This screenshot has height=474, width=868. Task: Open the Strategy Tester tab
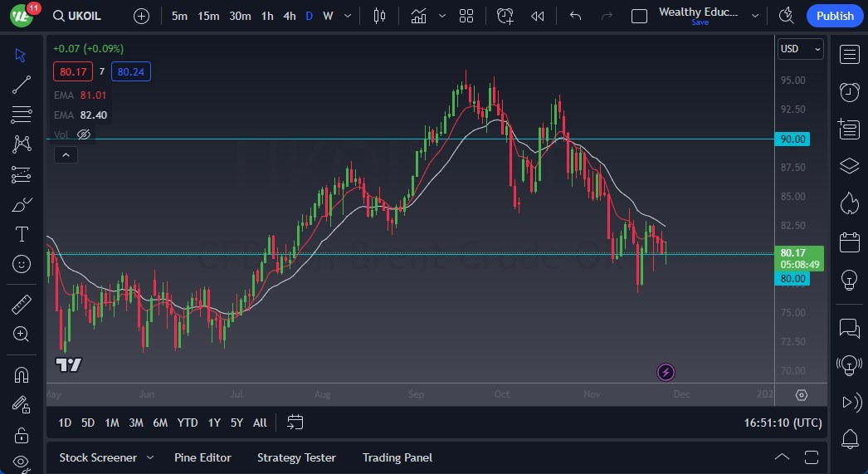click(x=296, y=457)
